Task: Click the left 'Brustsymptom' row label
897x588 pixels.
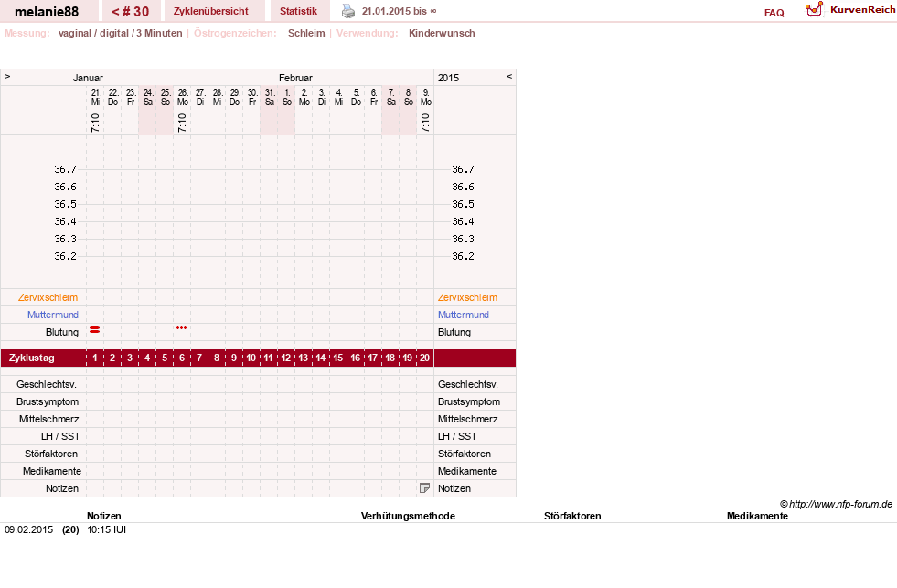Action: pyautogui.click(x=48, y=401)
